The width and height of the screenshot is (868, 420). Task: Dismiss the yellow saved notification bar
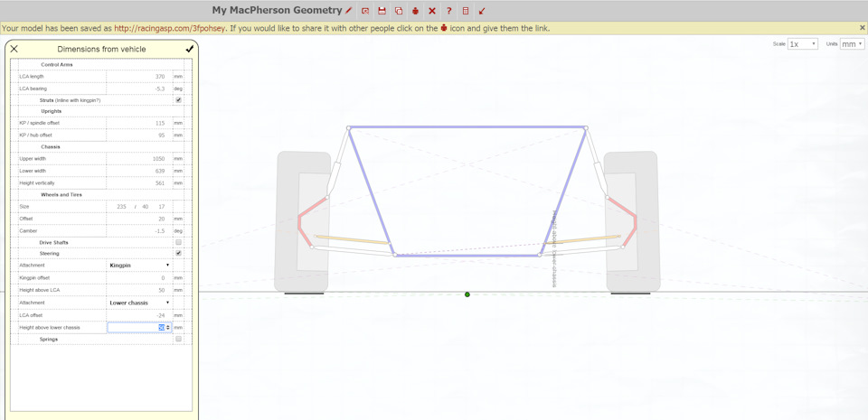[862, 28]
